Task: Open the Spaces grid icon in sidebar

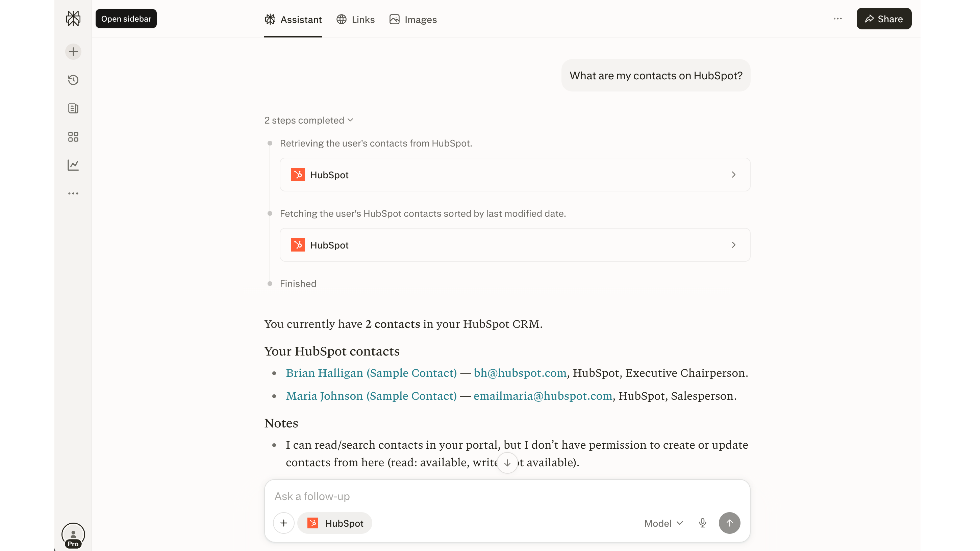Action: pos(73,137)
